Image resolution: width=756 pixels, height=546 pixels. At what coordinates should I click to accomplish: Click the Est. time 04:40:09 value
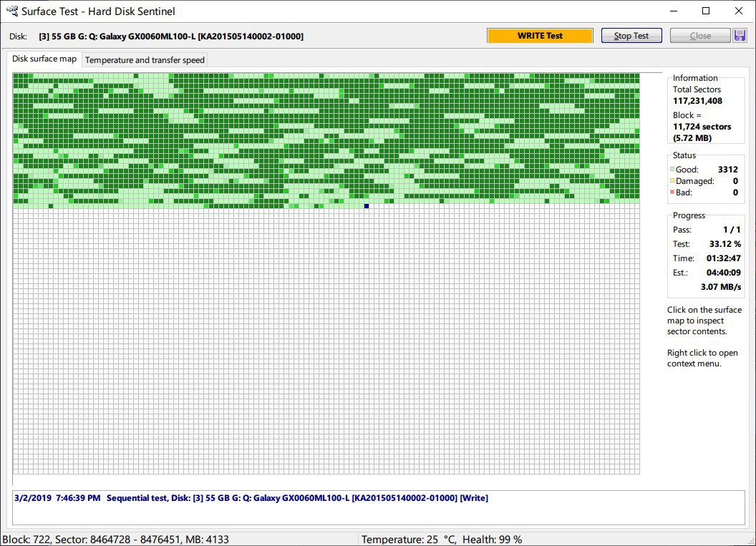pyautogui.click(x=723, y=272)
